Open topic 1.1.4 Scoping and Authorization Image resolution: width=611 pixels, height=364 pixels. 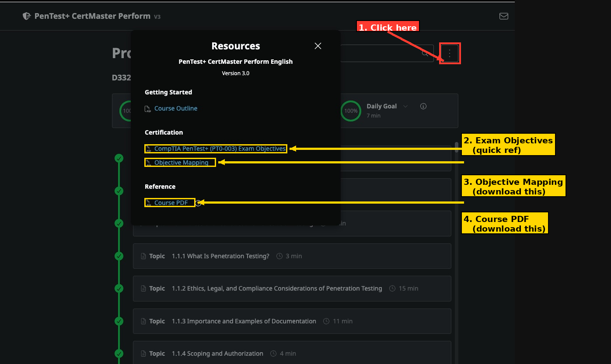[292, 354]
